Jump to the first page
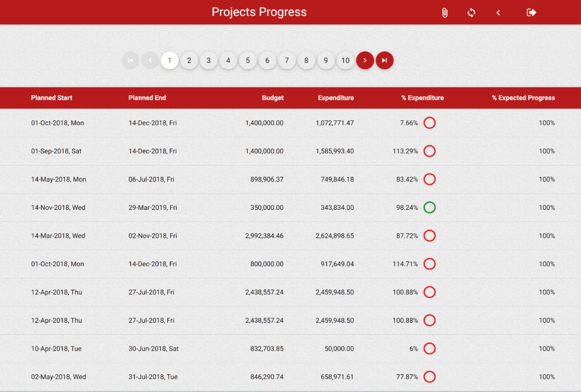Viewport: 581px width, 392px height. coord(130,60)
